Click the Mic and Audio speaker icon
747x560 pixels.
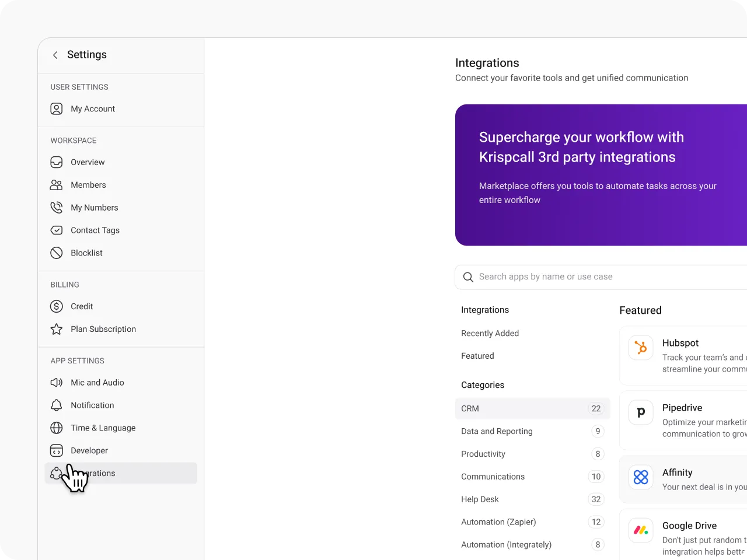57,383
